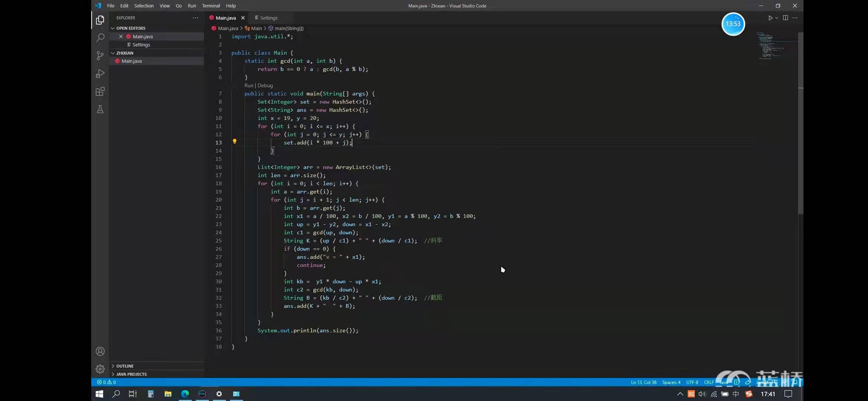Click the JavaSE-11 runtime in status bar
868x401 pixels.
pyautogui.click(x=766, y=382)
